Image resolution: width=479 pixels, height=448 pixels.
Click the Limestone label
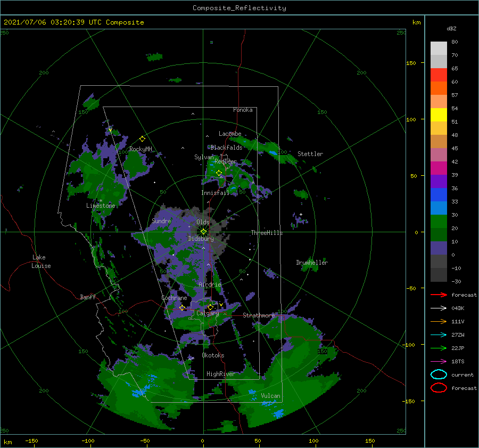(x=101, y=206)
